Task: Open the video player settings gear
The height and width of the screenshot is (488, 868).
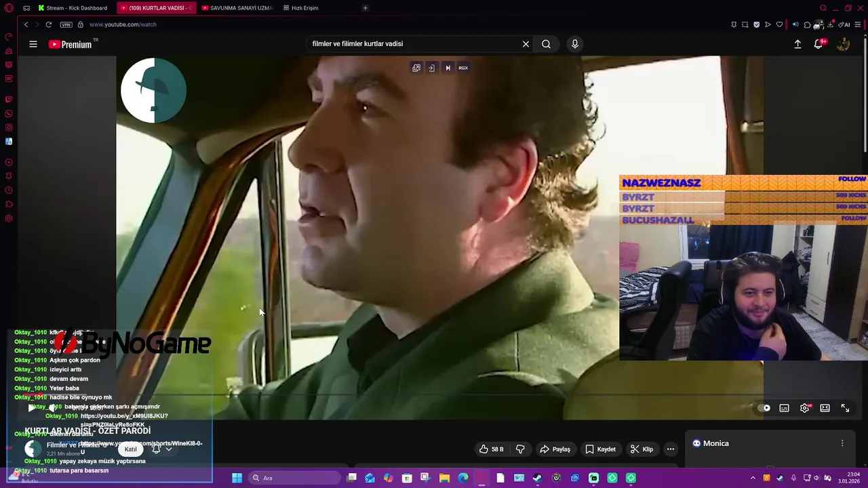Action: tap(804, 408)
